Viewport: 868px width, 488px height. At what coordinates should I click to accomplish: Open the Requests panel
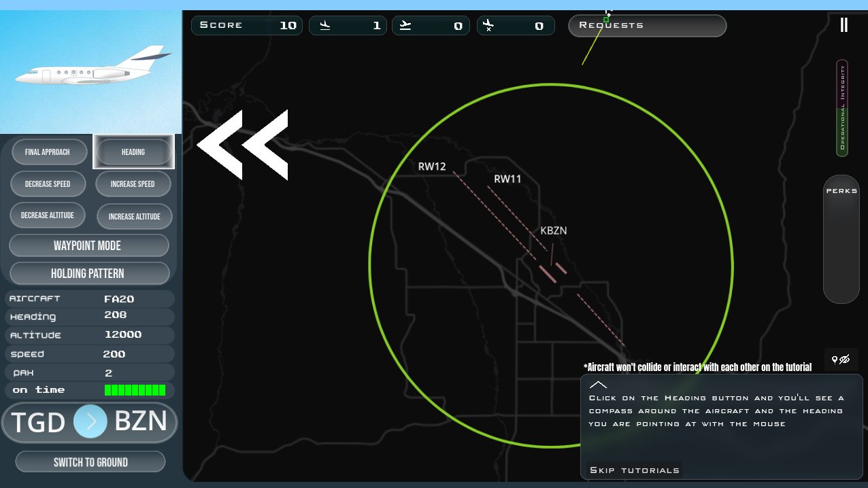point(647,26)
